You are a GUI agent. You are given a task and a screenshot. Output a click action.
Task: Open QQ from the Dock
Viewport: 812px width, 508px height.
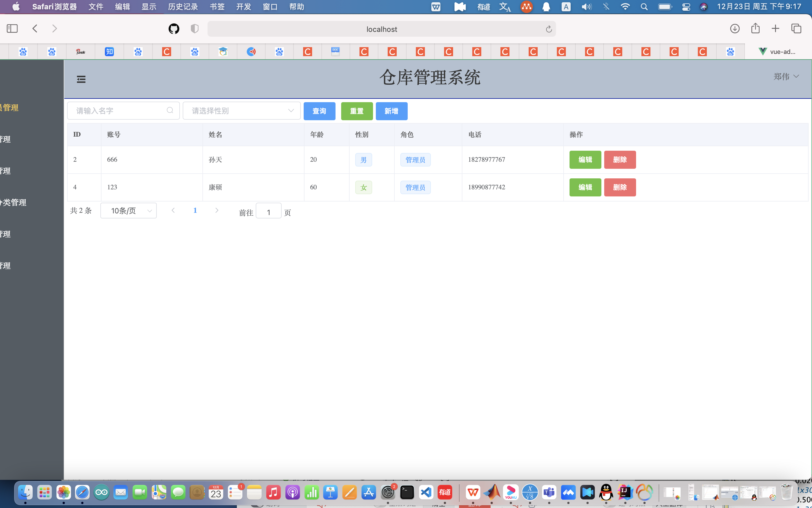(x=606, y=492)
